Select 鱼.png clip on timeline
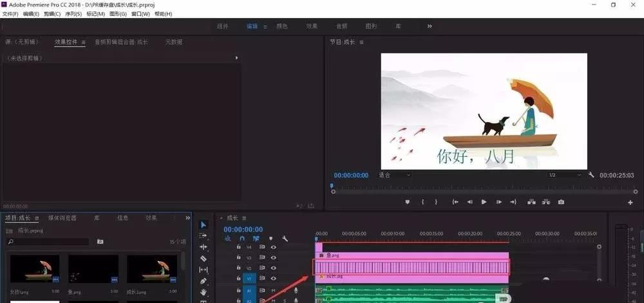Screen dimensions: 644x303 (x=412, y=255)
